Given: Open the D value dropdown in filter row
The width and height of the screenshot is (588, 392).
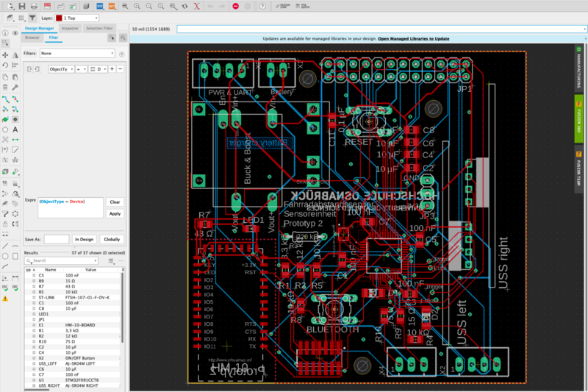Looking at the screenshot, I should point(98,69).
